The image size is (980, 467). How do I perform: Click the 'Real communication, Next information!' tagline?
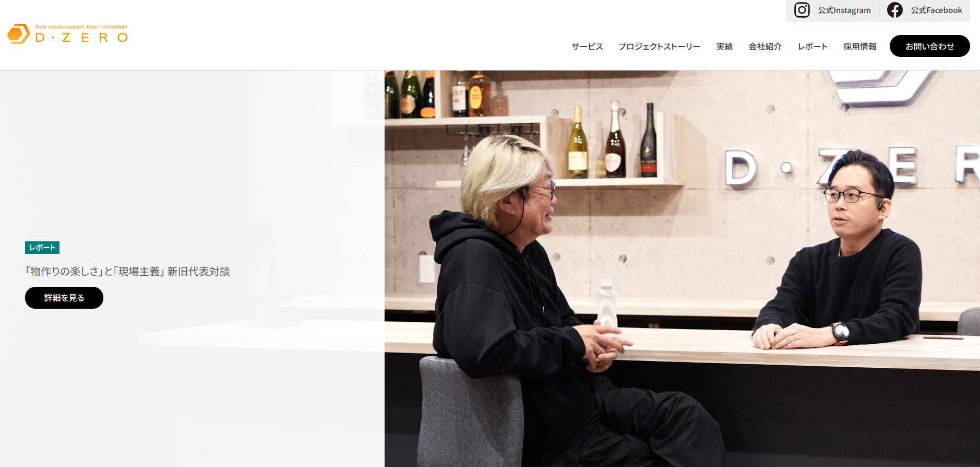pos(81,27)
